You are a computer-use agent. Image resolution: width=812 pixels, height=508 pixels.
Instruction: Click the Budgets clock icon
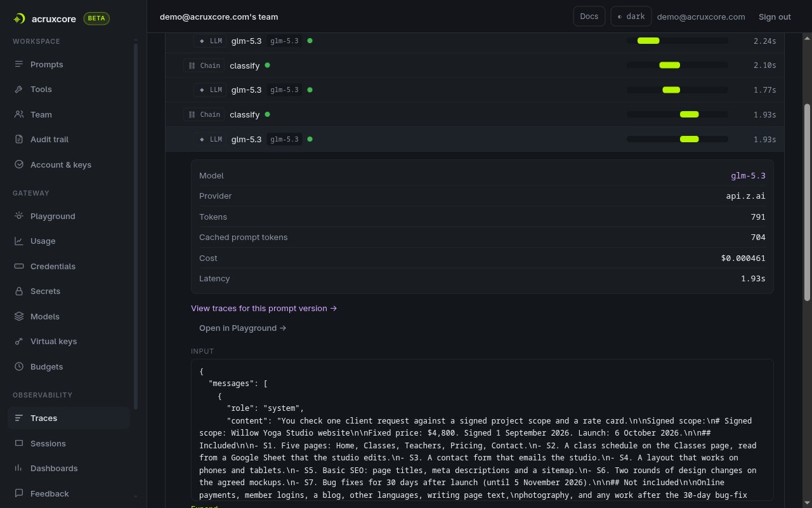click(19, 366)
